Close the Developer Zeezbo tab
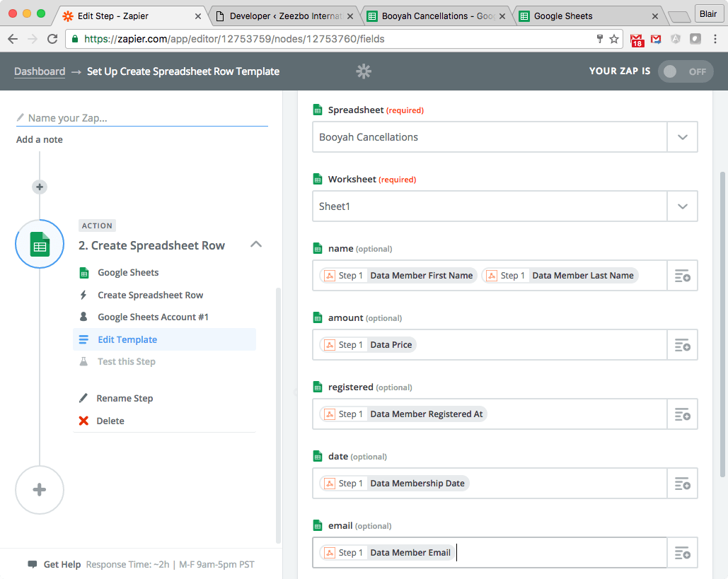The width and height of the screenshot is (728, 579). pyautogui.click(x=350, y=16)
